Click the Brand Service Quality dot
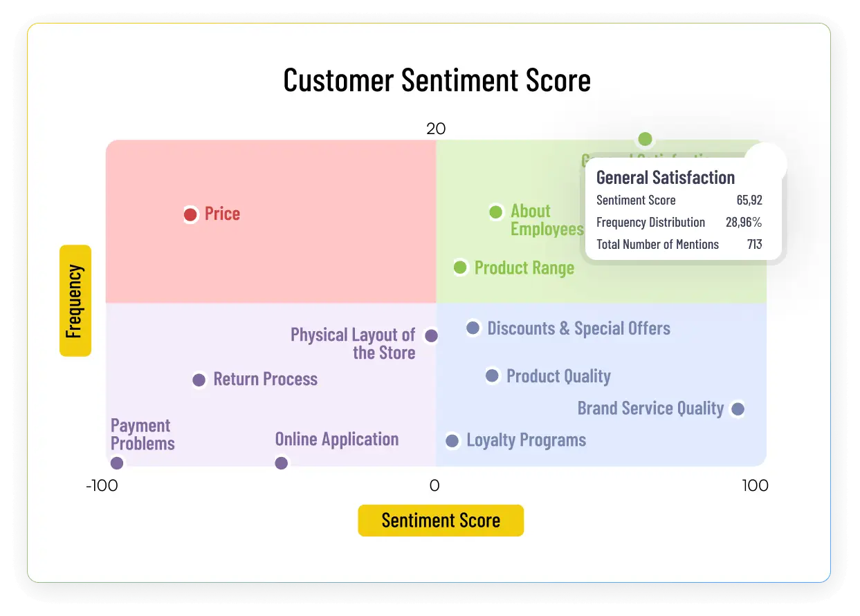The height and width of the screenshot is (616, 860). tap(738, 409)
